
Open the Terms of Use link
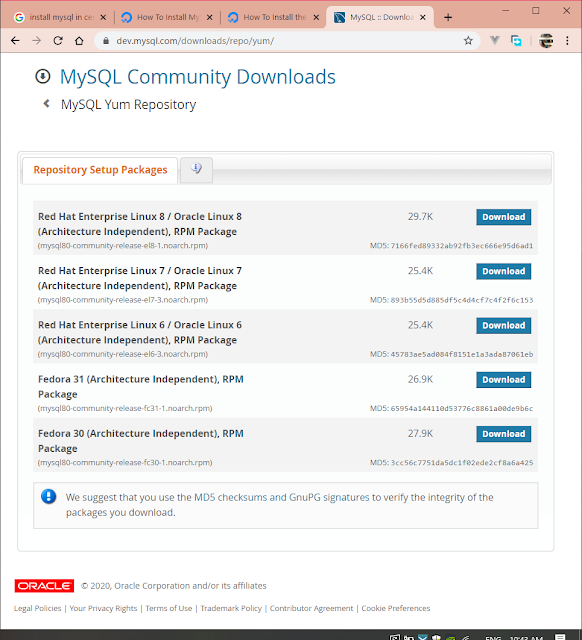pos(169,608)
